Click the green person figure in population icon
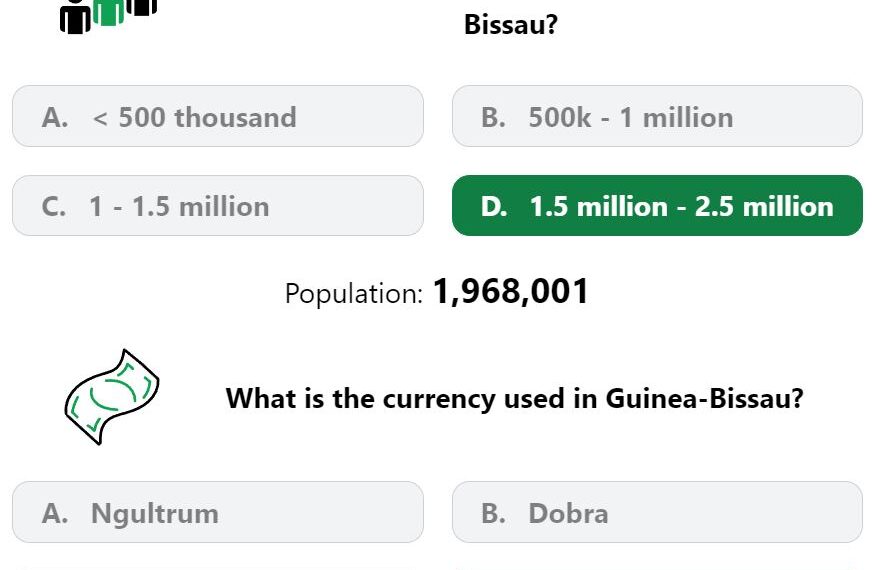This screenshot has width=872, height=570. pyautogui.click(x=108, y=12)
